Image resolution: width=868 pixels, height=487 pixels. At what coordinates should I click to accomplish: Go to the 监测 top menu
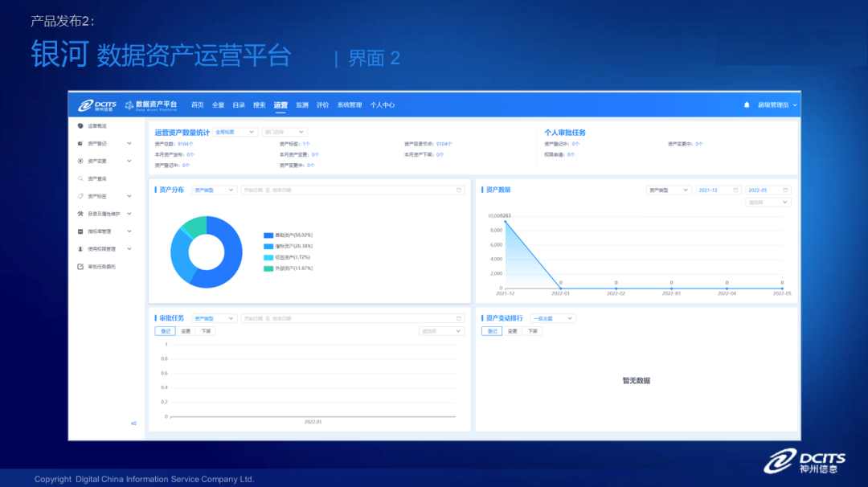click(x=302, y=105)
